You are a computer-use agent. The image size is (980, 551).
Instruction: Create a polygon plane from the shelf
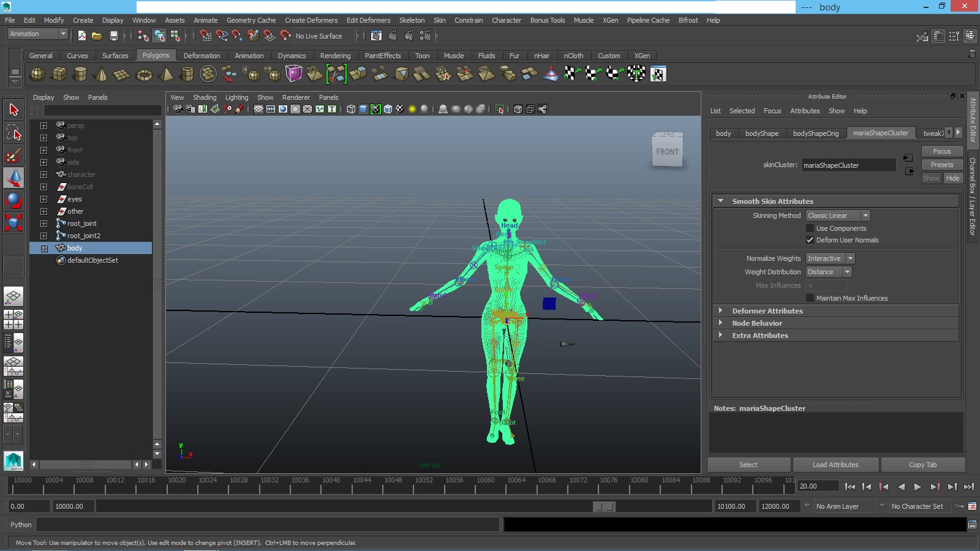pos(122,74)
